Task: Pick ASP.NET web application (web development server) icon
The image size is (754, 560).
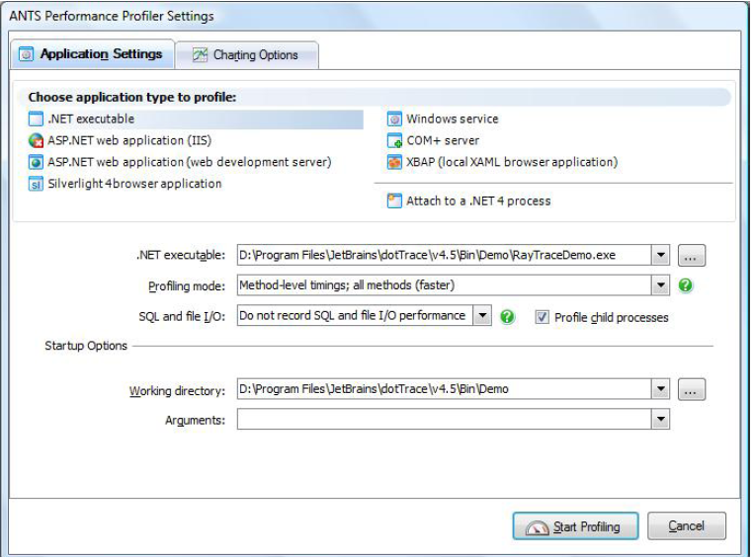Action: pos(37,162)
